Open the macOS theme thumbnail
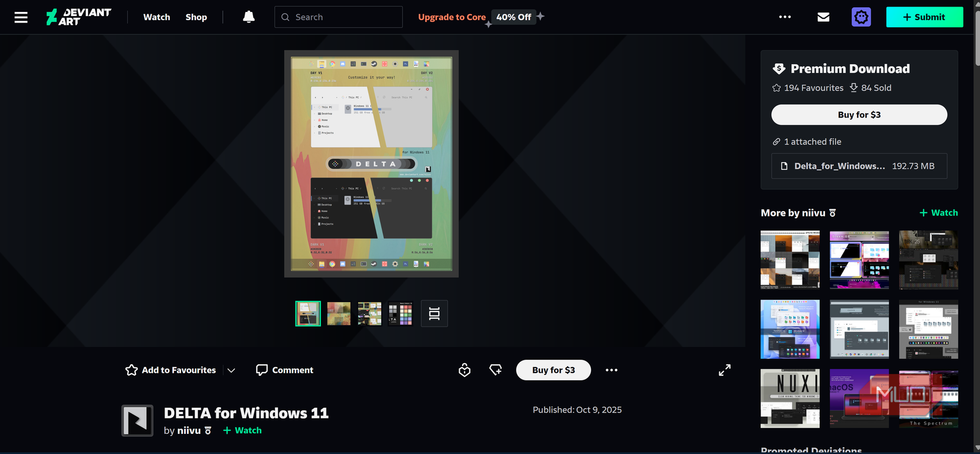Viewport: 980px width, 454px height. pos(859,398)
